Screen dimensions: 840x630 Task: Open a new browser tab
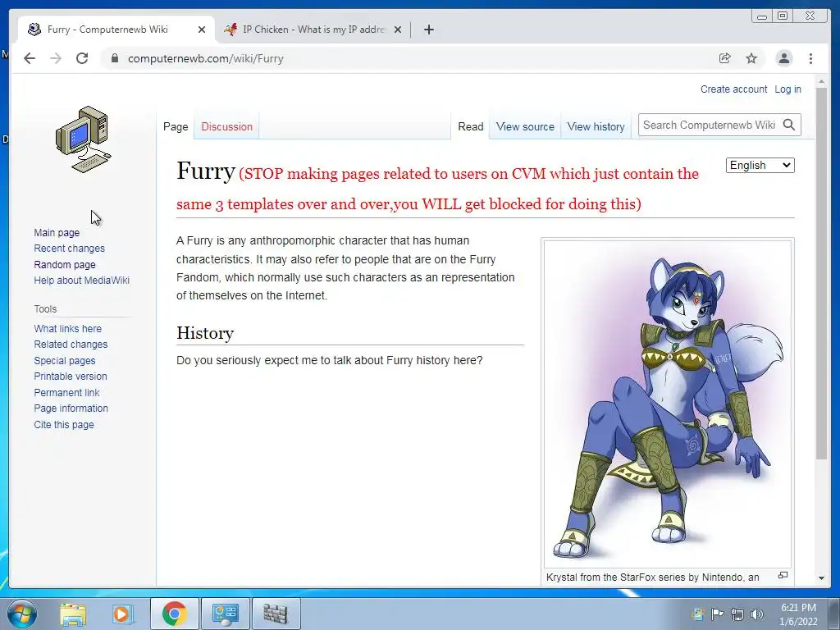[428, 30]
